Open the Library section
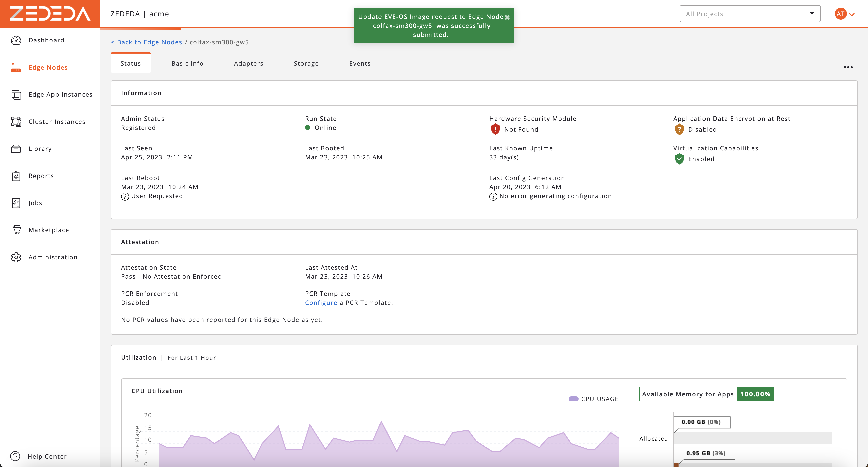 tap(40, 149)
